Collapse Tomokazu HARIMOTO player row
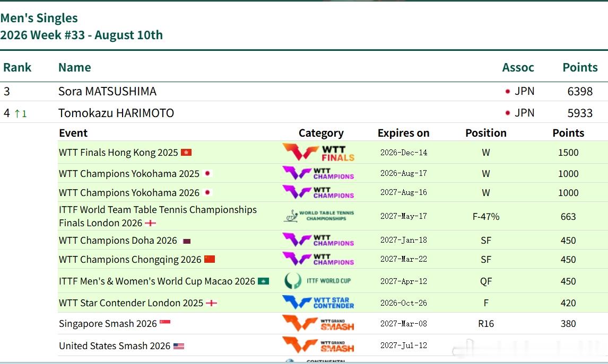608x364 pixels. tap(304, 113)
